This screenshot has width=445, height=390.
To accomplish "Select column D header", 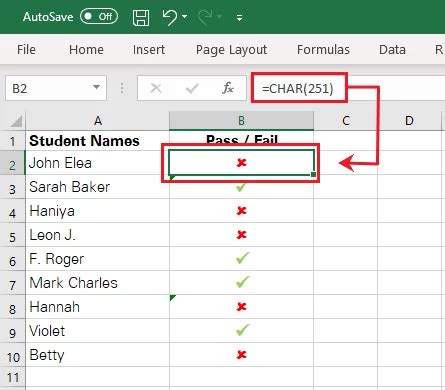I will click(409, 121).
